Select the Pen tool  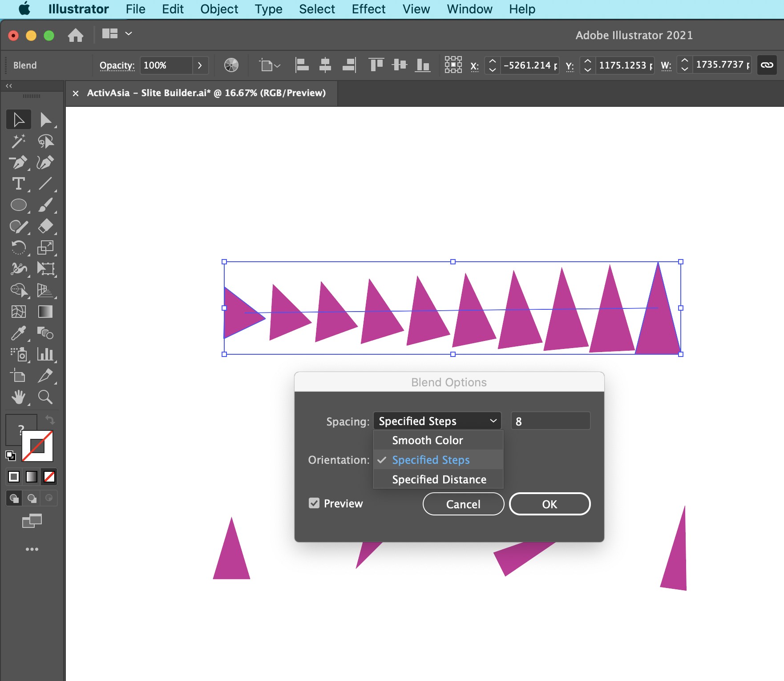tap(18, 162)
